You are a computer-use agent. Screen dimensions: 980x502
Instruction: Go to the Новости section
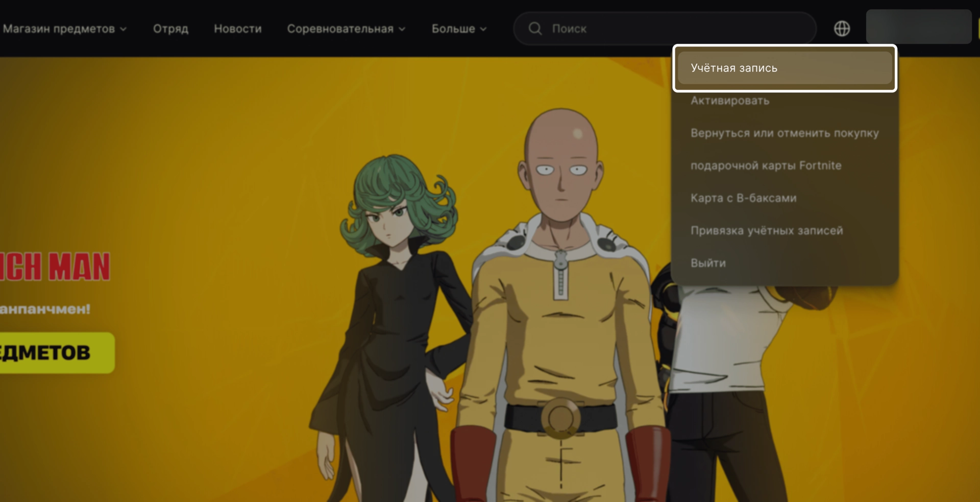point(237,29)
